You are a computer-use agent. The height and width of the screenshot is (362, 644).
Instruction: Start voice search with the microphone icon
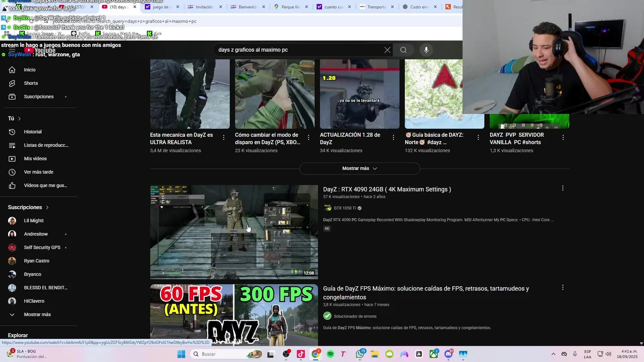pos(426,50)
